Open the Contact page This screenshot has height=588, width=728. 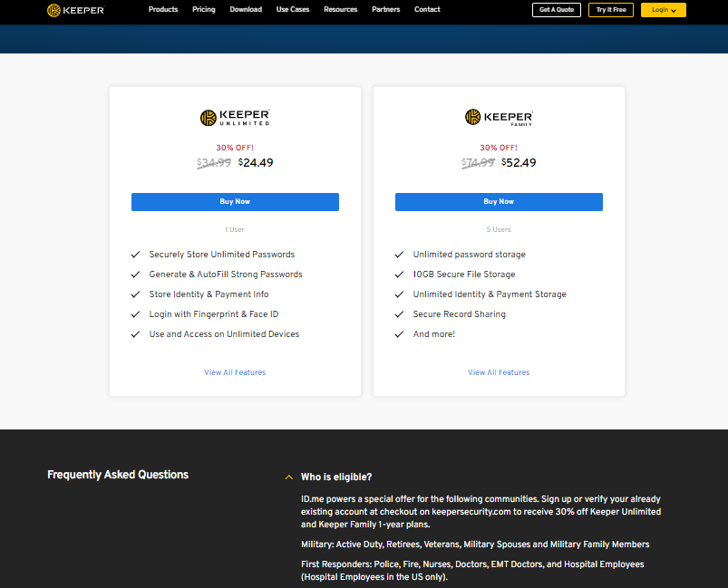click(427, 9)
